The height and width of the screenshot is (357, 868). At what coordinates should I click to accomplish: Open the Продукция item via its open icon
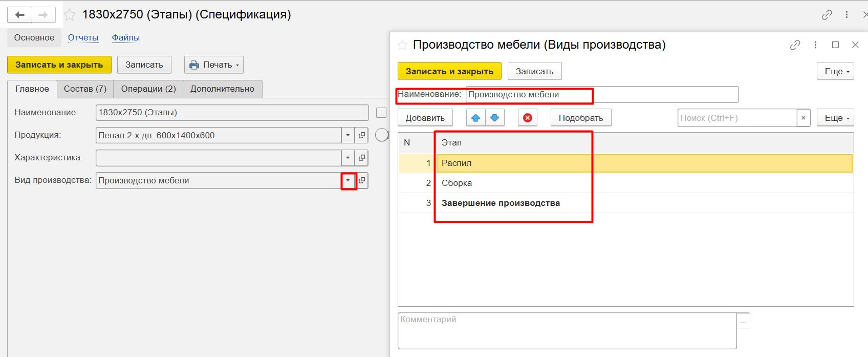tap(362, 135)
